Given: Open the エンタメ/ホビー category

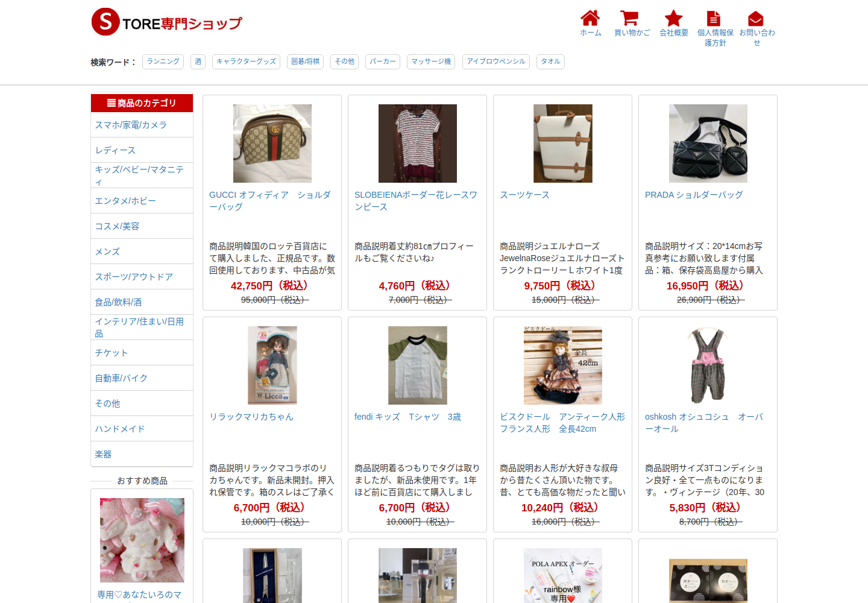Looking at the screenshot, I should click(x=142, y=201).
